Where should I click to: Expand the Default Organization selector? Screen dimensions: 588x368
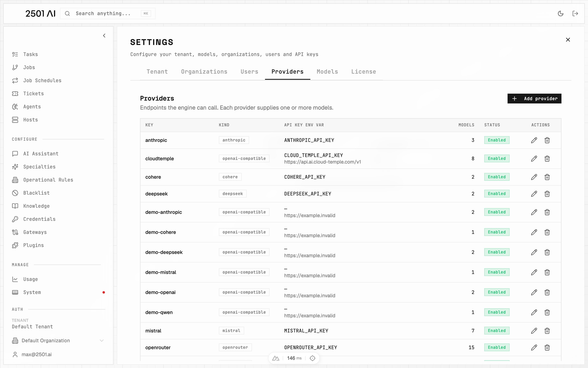tap(58, 341)
